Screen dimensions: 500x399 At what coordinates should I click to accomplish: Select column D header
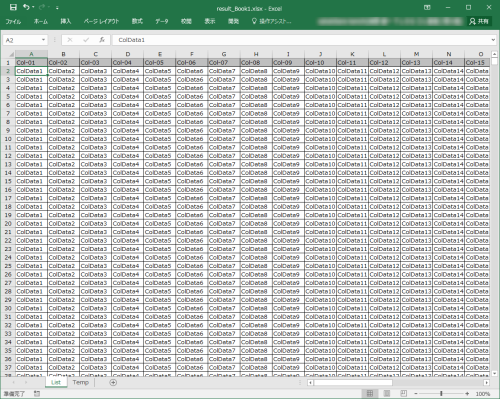(x=128, y=54)
